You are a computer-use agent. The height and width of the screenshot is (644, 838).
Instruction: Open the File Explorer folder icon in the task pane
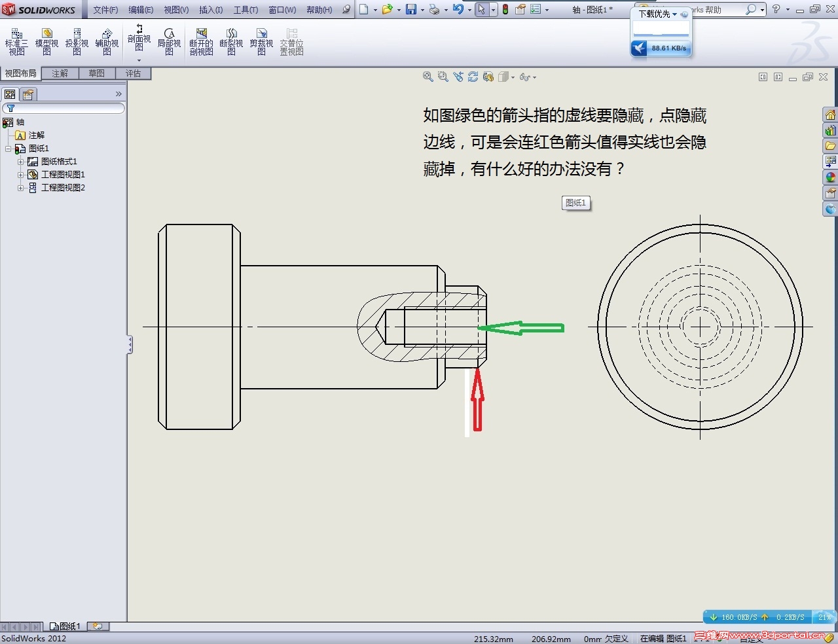(x=830, y=146)
